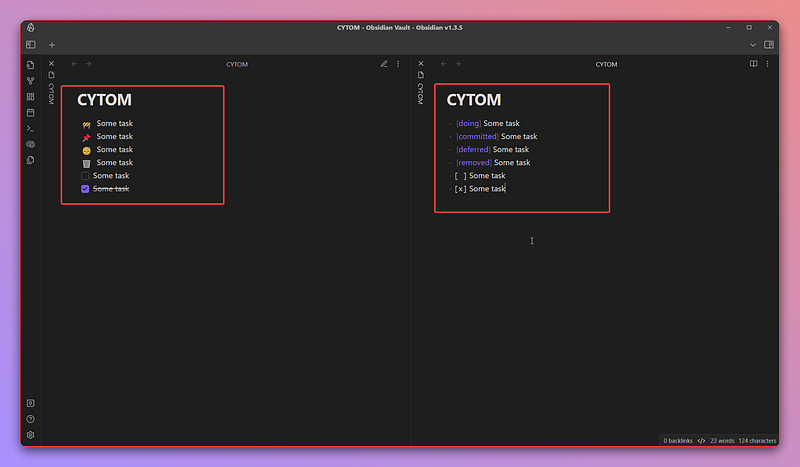
Task: Click 23 words in status bar
Action: pos(722,440)
